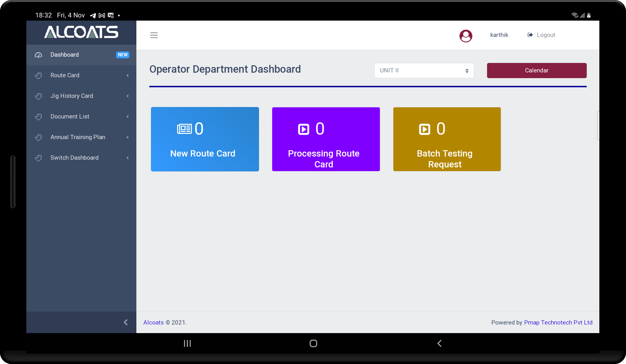The width and height of the screenshot is (626, 364).
Task: Open the Alcoats footer link
Action: [x=154, y=323]
